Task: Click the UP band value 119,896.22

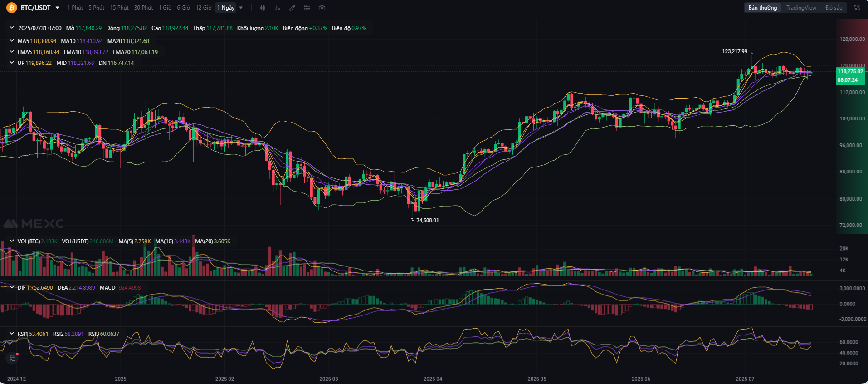Action: pyautogui.click(x=39, y=63)
